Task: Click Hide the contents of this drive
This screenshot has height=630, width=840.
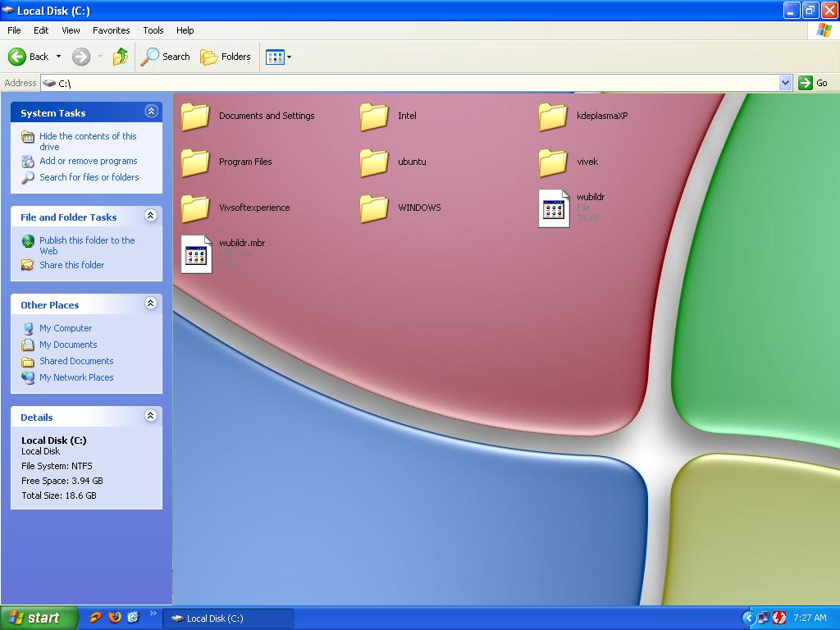Action: [x=88, y=141]
